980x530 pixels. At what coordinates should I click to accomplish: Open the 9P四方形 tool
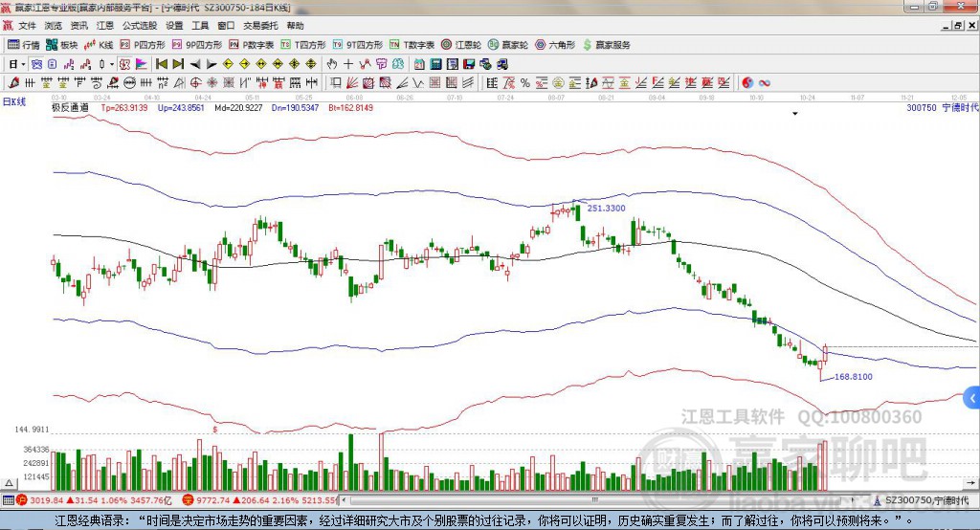(x=197, y=45)
